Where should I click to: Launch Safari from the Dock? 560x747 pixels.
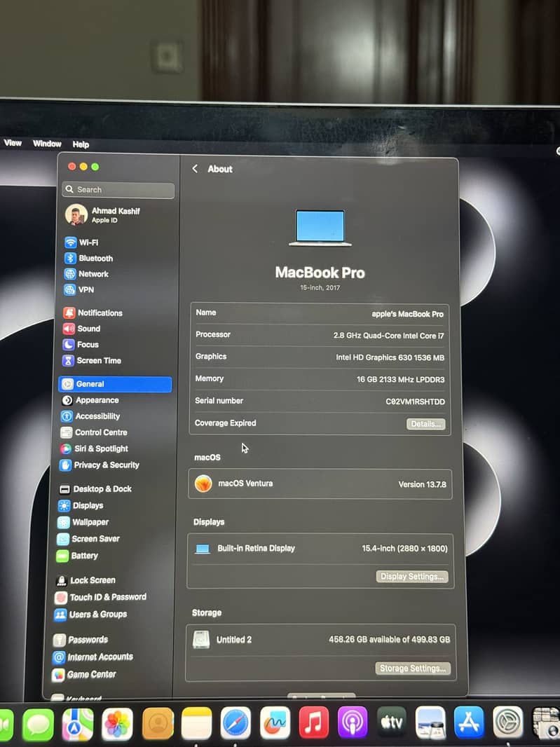tap(235, 723)
